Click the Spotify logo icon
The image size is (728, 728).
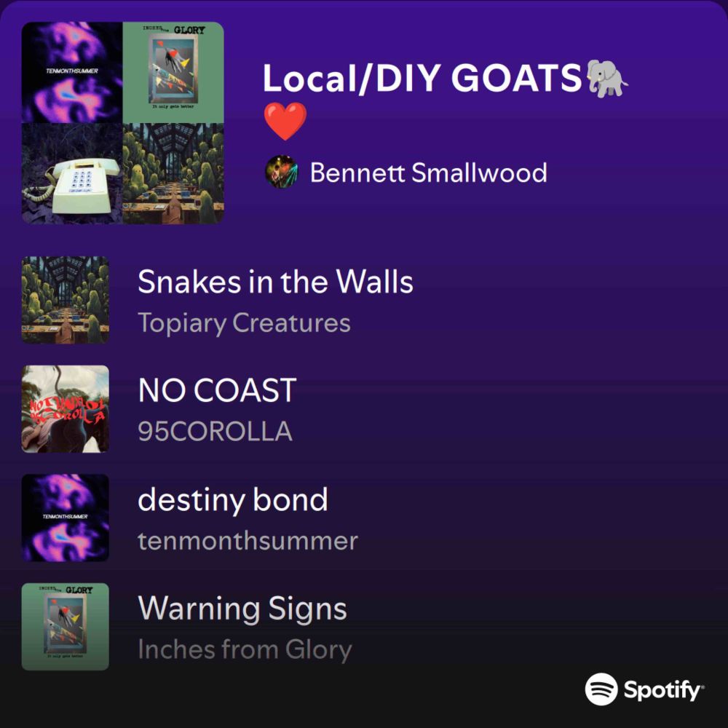(x=601, y=689)
